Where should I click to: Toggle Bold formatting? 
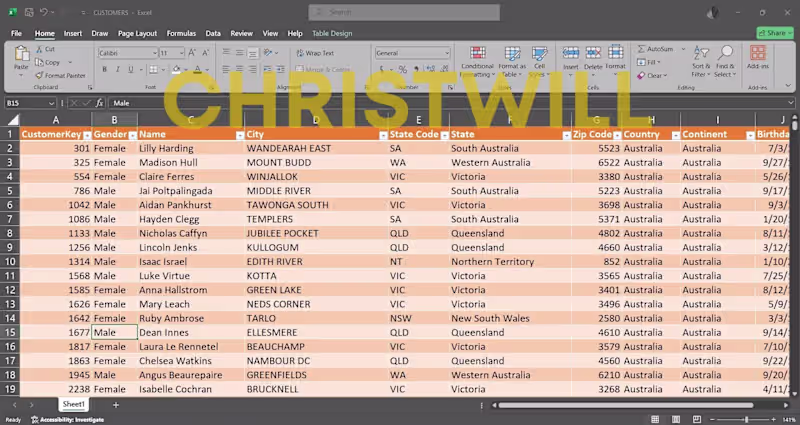pyautogui.click(x=105, y=69)
